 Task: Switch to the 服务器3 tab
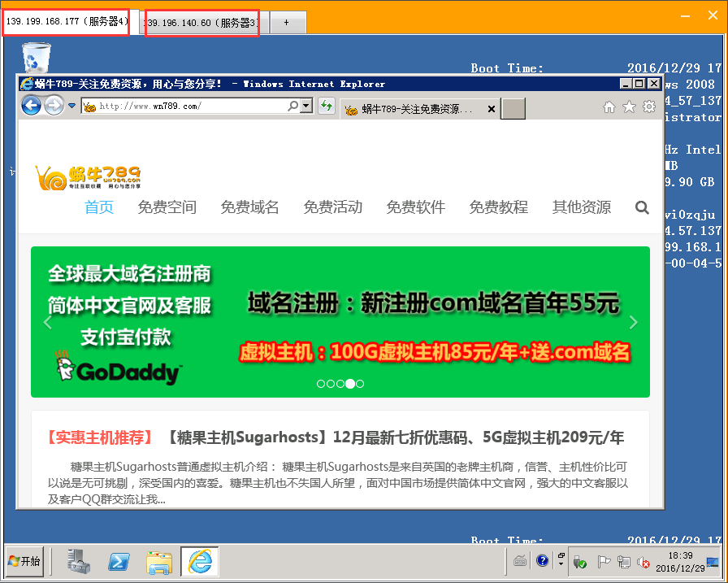pyautogui.click(x=201, y=23)
